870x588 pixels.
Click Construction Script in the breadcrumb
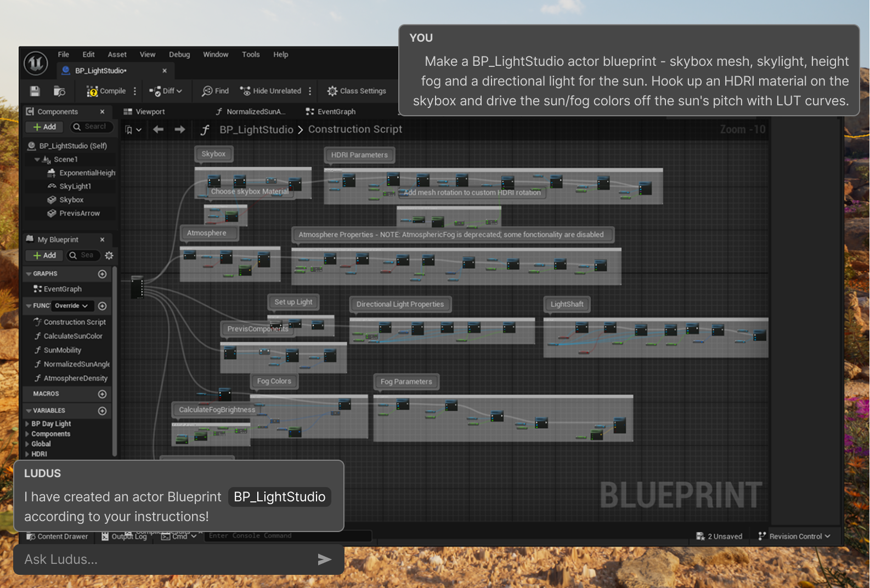(x=355, y=129)
